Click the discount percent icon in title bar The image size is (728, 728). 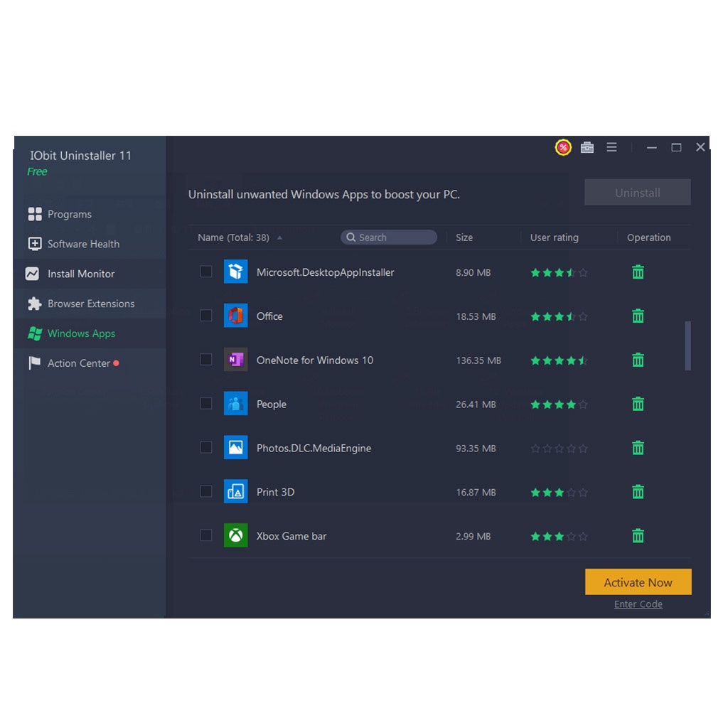point(563,147)
